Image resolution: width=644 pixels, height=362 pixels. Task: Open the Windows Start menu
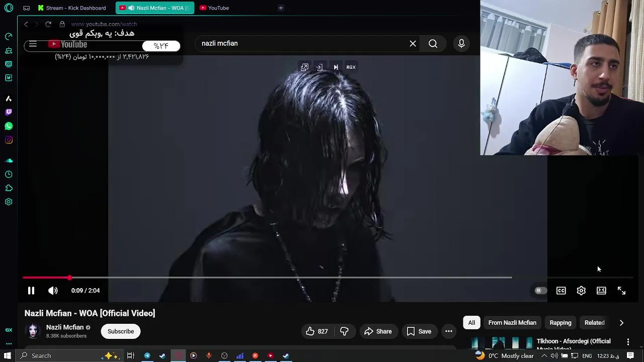[x=8, y=356]
